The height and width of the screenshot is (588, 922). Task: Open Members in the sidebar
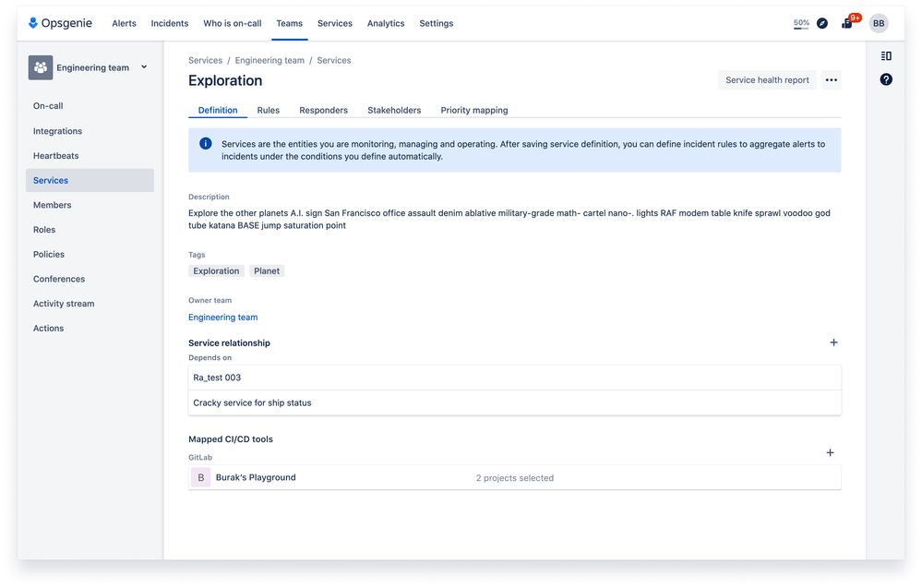point(90,205)
